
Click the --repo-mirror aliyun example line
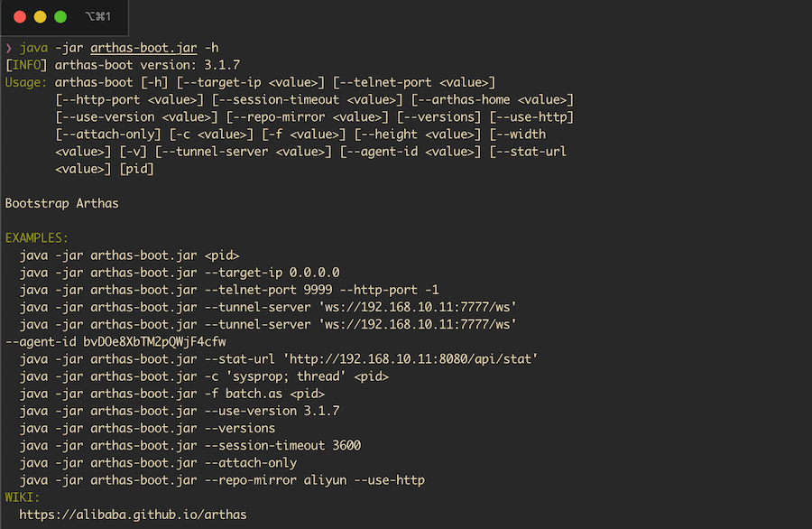point(222,480)
